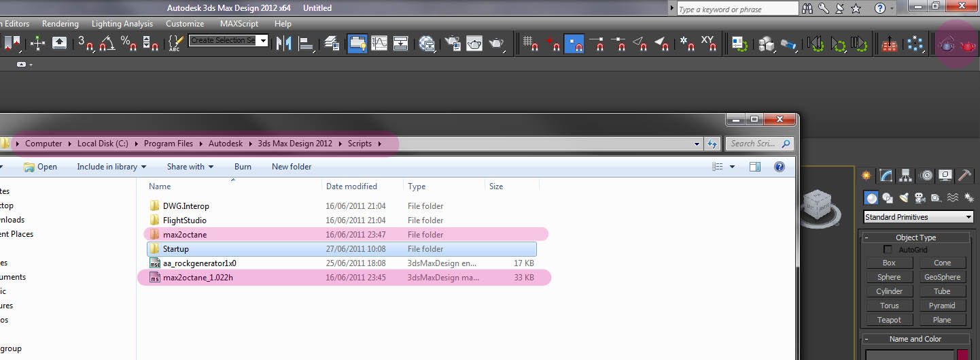The image size is (980, 360).
Task: Select the Cameras category icon
Action: pyautogui.click(x=920, y=198)
